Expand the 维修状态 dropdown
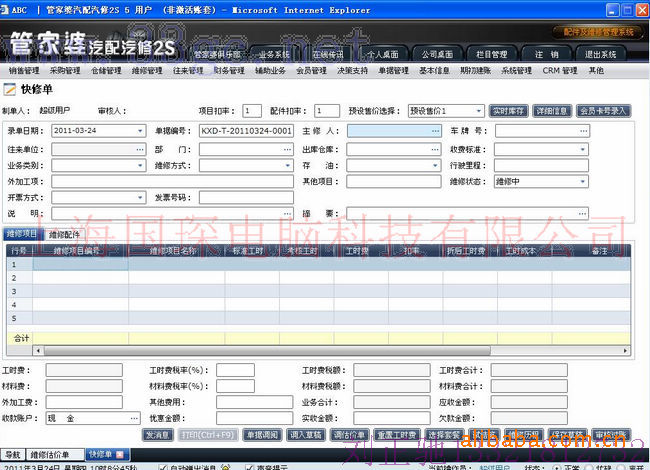 tap(582, 182)
